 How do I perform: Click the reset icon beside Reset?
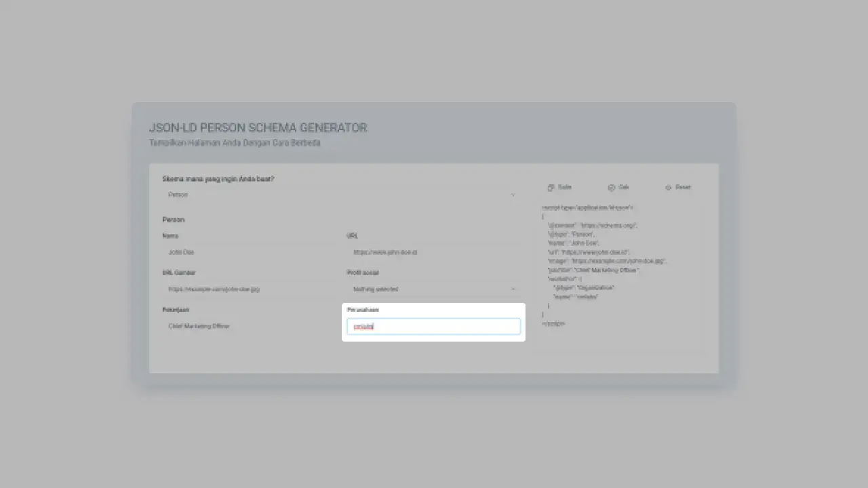click(668, 188)
